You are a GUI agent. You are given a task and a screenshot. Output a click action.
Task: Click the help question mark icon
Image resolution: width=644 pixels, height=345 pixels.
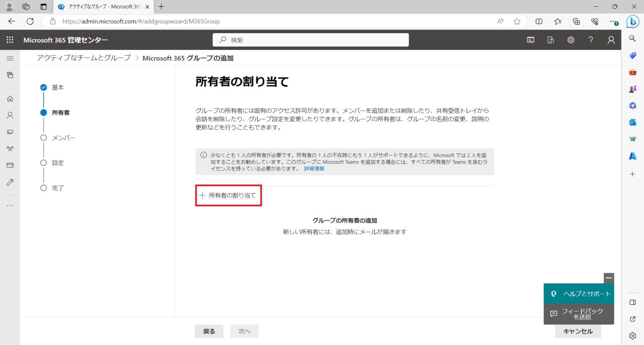591,40
